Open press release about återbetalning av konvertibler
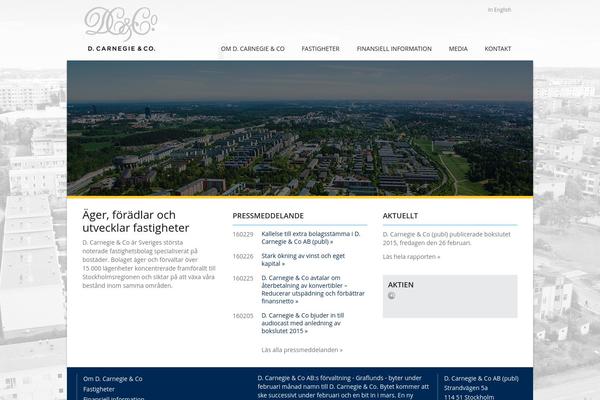 [x=313, y=289]
